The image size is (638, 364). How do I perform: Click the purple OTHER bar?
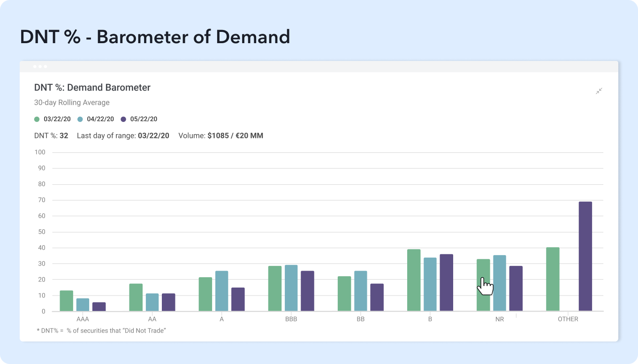coord(585,256)
